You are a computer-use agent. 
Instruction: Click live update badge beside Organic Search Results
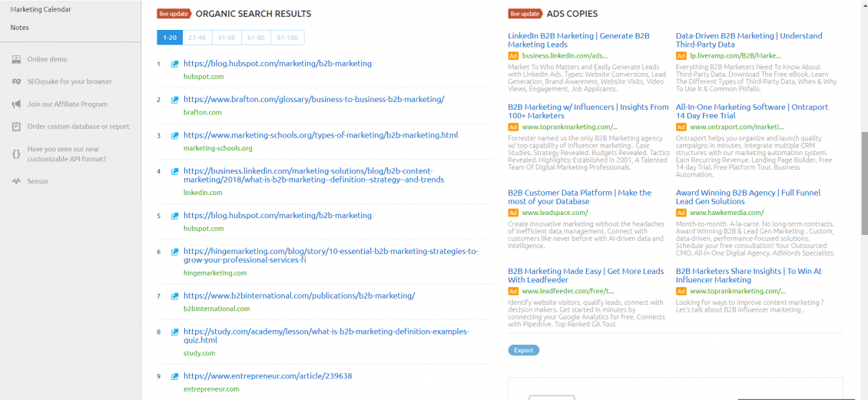point(174,14)
